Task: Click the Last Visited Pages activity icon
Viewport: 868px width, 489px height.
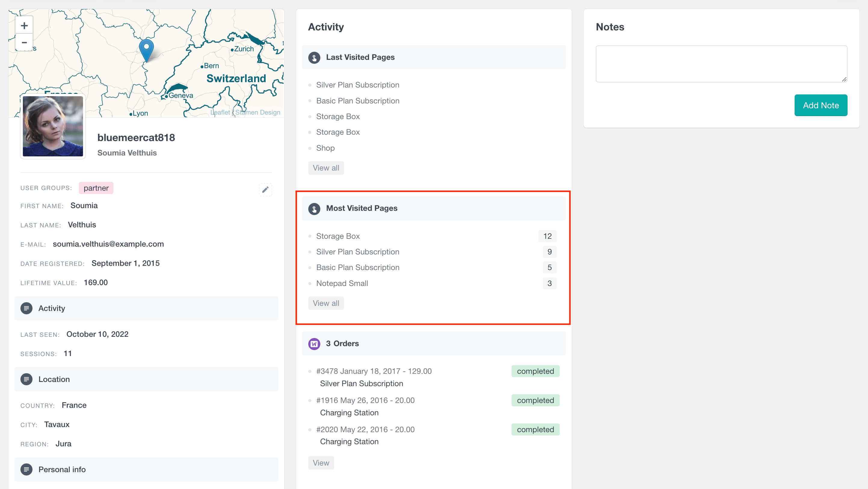Action: 314,57
